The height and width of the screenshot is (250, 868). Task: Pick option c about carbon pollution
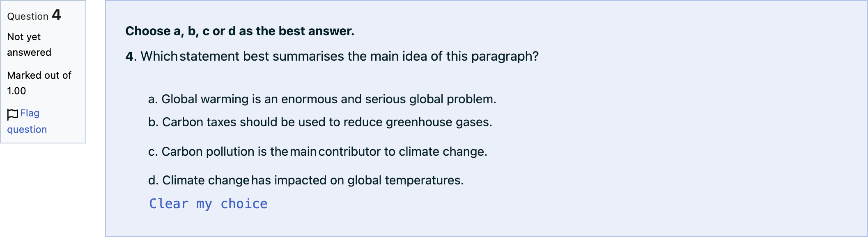tap(317, 152)
